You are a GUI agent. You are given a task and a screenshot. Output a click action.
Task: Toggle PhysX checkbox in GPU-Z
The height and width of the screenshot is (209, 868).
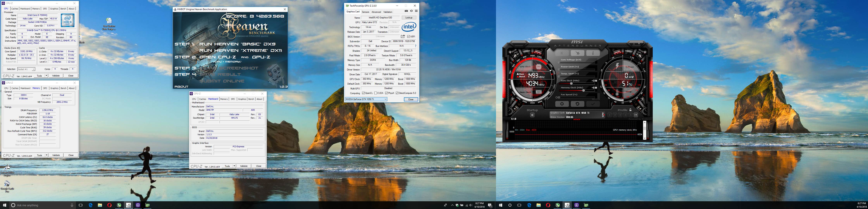(x=387, y=93)
